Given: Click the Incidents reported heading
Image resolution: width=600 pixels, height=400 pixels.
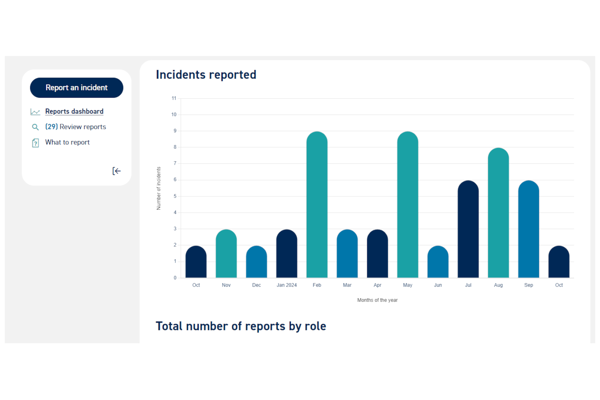Looking at the screenshot, I should pos(206,75).
